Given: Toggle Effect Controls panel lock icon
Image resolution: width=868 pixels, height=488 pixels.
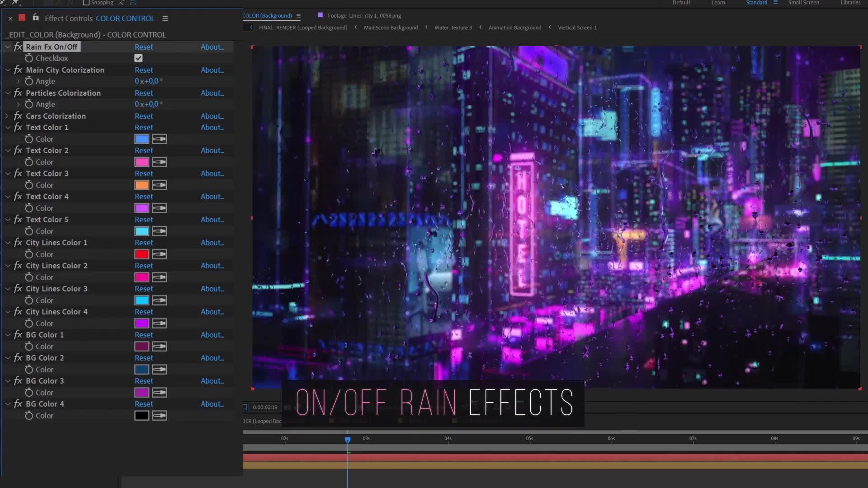Looking at the screenshot, I should (35, 18).
